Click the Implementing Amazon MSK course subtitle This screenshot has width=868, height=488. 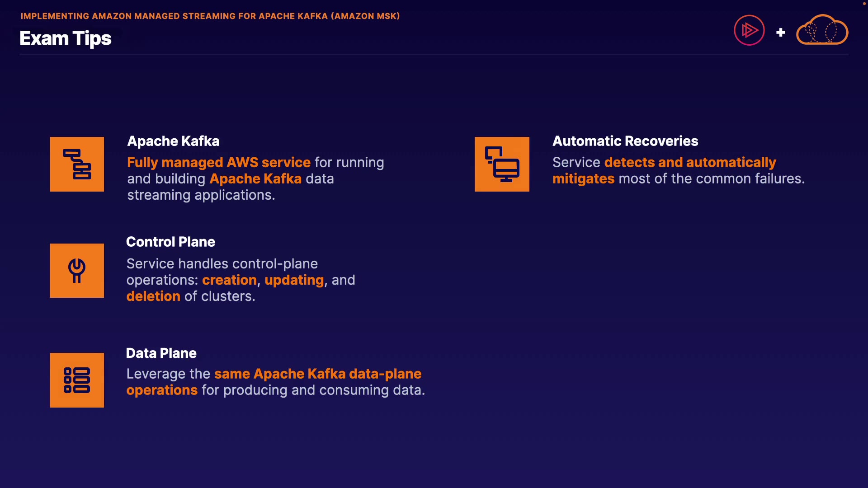210,16
